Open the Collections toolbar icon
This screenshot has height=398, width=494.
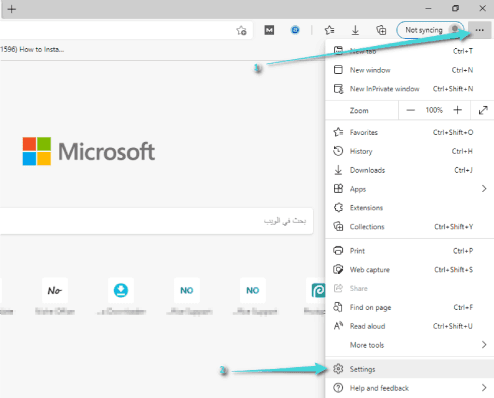pos(381,30)
